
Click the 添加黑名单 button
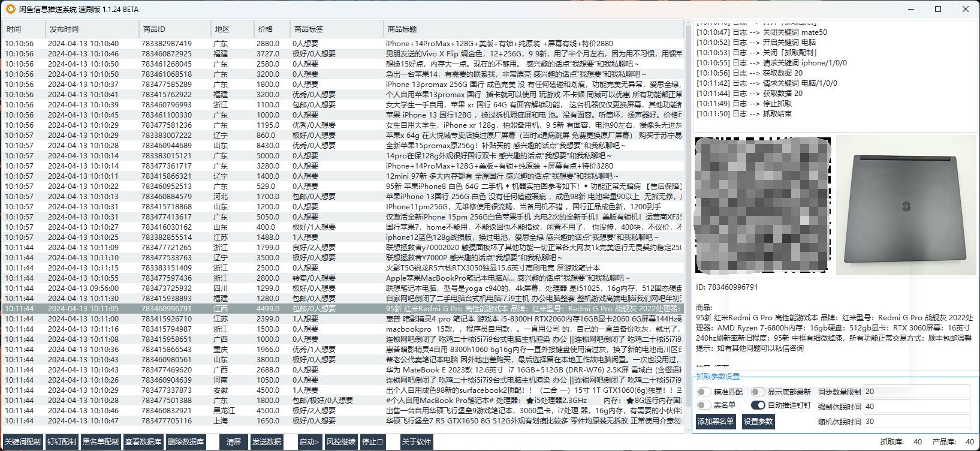click(716, 422)
